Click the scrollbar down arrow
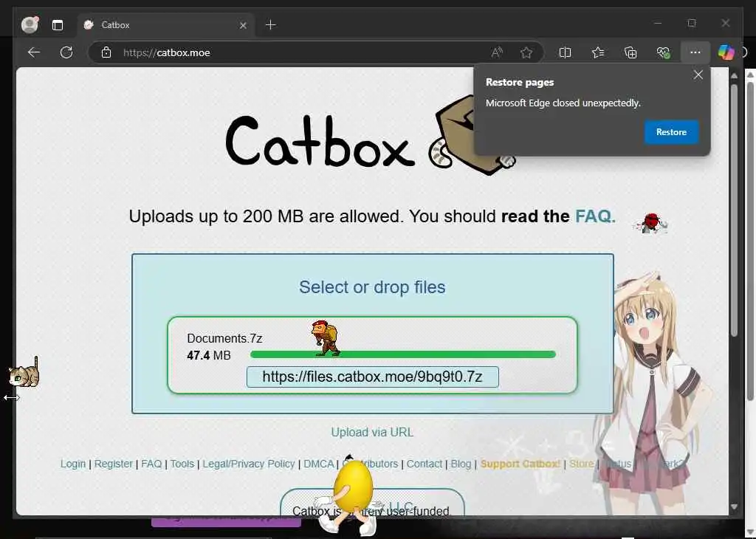 pyautogui.click(x=734, y=507)
